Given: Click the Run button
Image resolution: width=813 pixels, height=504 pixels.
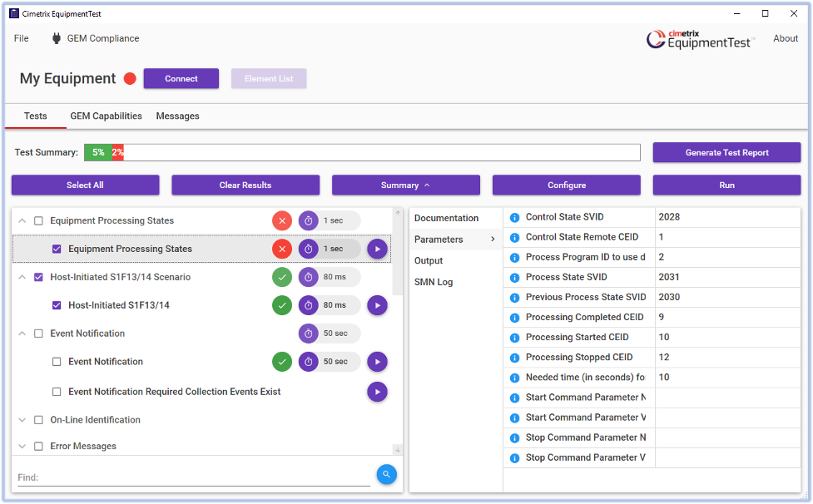Looking at the screenshot, I should coord(726,185).
